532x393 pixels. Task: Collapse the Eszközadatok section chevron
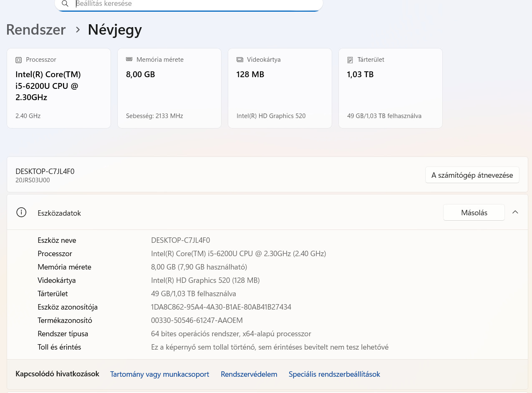[515, 212]
